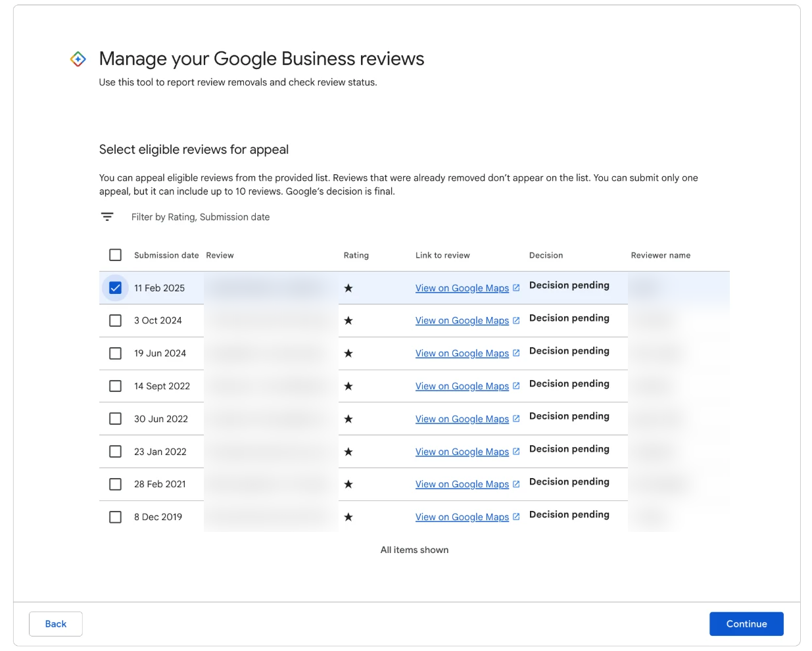Click the star rating in 23 Jan 2022 row
Image resolution: width=812 pixels, height=651 pixels.
click(348, 452)
